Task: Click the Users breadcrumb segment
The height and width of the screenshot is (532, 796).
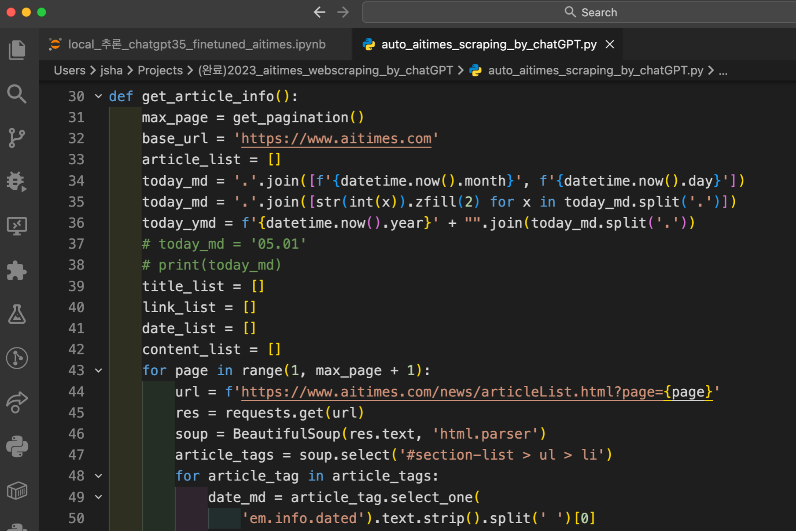Action: click(x=70, y=70)
